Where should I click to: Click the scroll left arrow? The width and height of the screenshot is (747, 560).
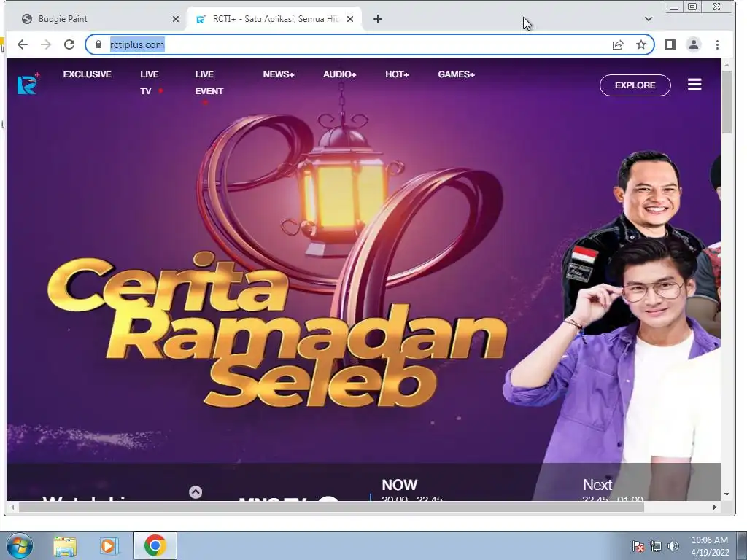[x=12, y=507]
